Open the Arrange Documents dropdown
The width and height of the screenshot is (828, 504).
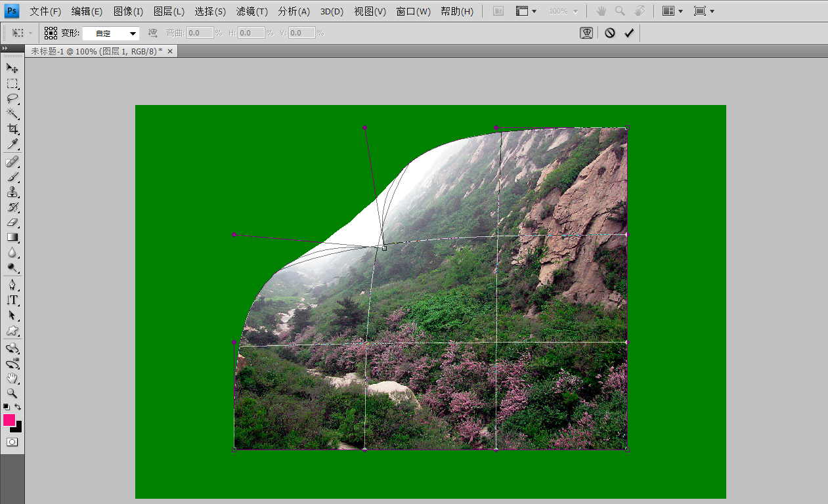[x=672, y=11]
